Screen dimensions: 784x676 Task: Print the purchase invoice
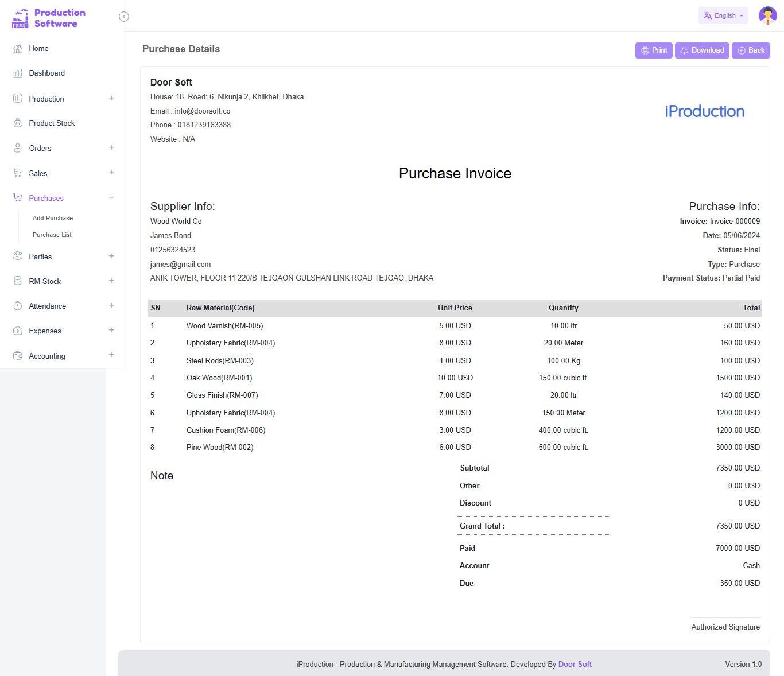(x=654, y=50)
